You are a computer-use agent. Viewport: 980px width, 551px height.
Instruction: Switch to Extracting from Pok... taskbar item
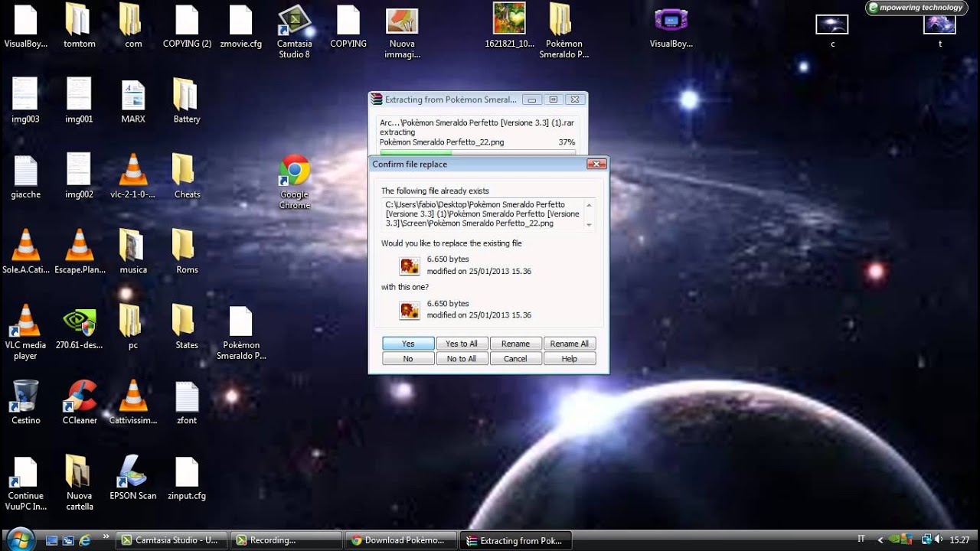(515, 540)
